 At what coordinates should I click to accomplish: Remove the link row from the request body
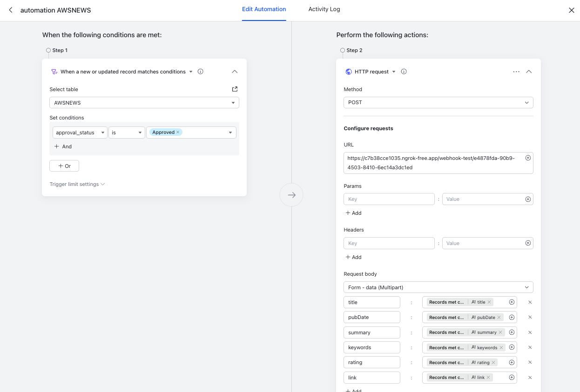[x=530, y=377]
